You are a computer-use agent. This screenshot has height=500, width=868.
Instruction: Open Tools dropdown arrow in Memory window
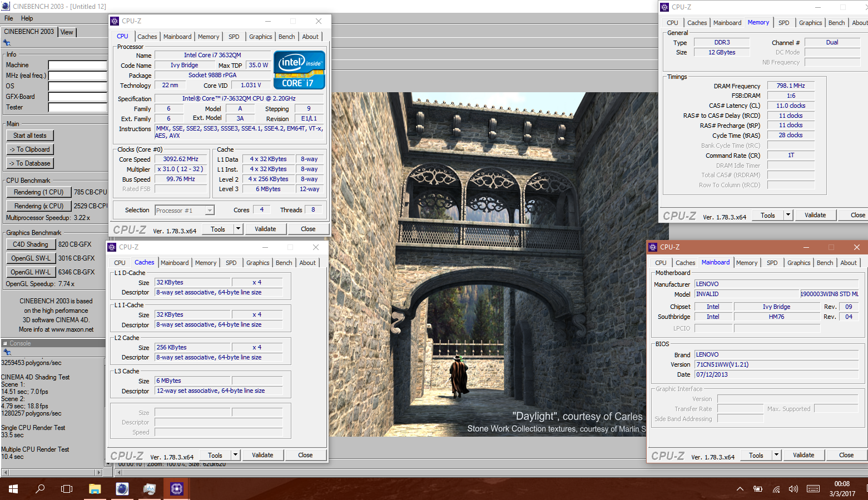click(x=788, y=215)
